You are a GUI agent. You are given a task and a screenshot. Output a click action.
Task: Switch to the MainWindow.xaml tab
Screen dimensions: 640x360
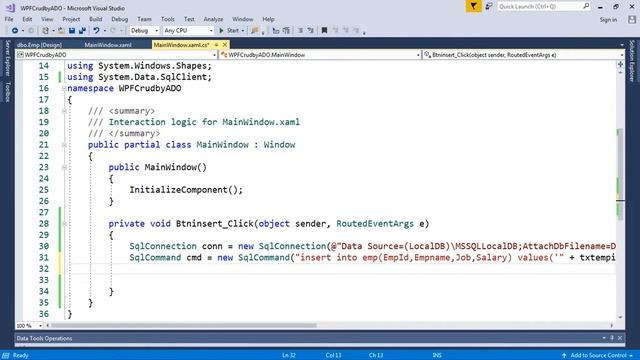tap(108, 45)
